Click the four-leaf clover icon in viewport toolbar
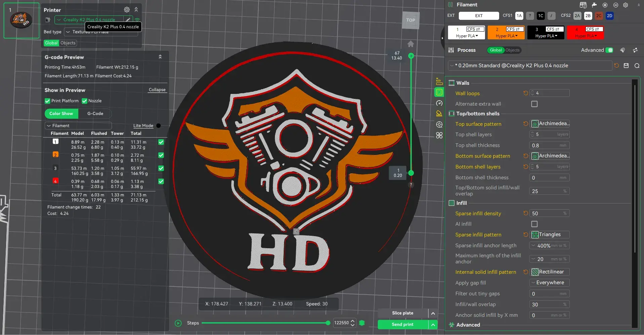 click(439, 135)
